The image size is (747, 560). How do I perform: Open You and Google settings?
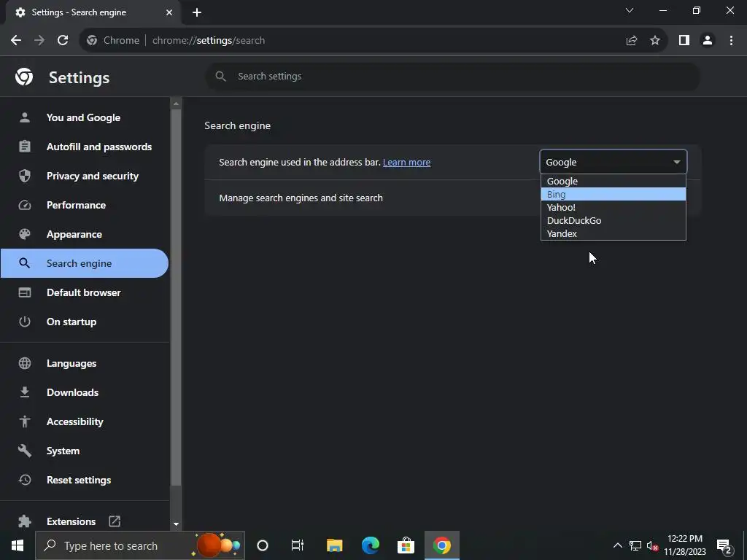coord(85,117)
